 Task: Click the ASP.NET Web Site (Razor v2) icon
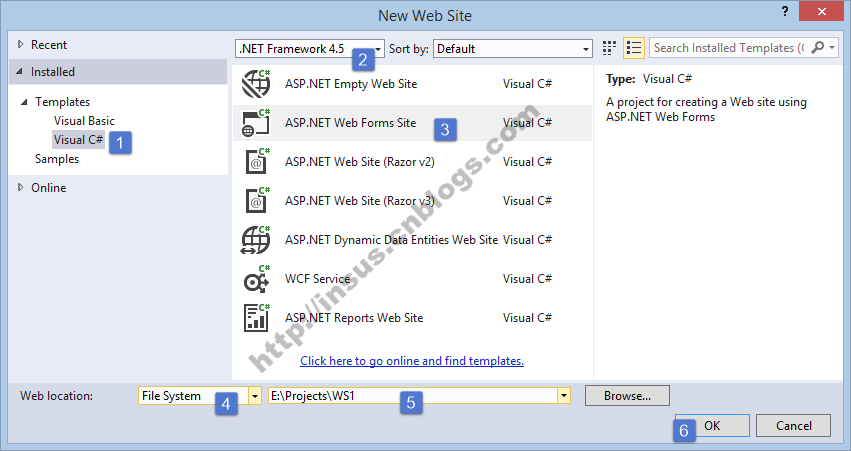[x=256, y=162]
